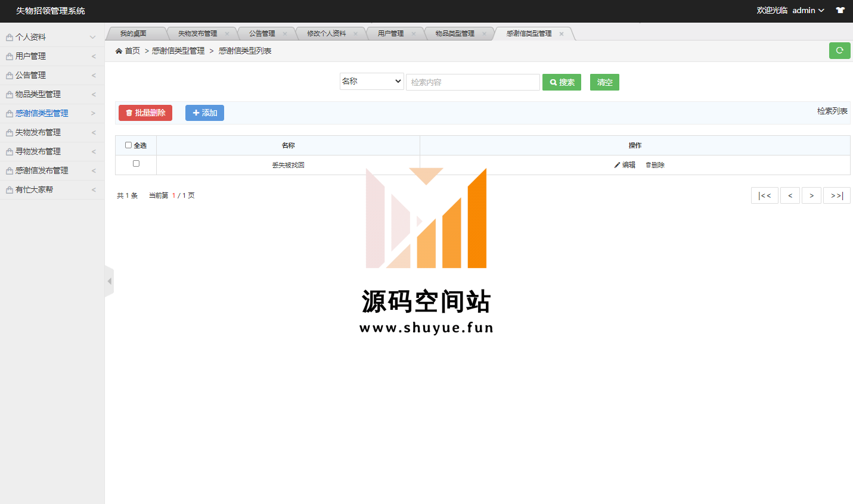Image resolution: width=853 pixels, height=504 pixels.
Task: Click the 失物发布管理 sidebar icon
Action: tap(10, 133)
